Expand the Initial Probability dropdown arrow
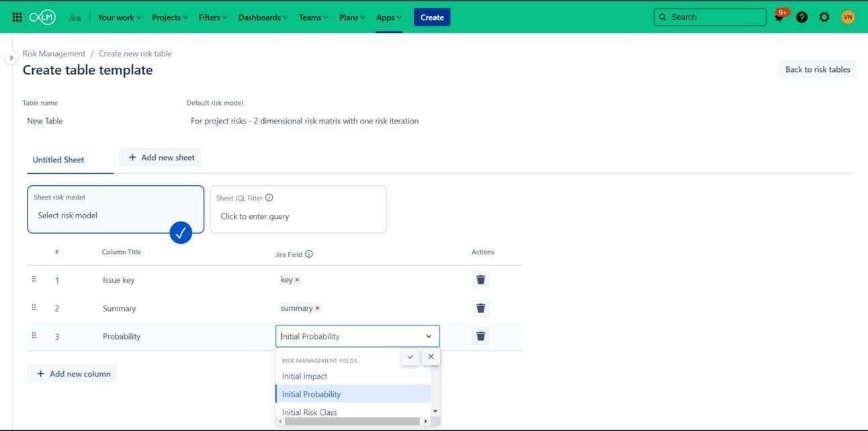The image size is (868, 431). (429, 336)
